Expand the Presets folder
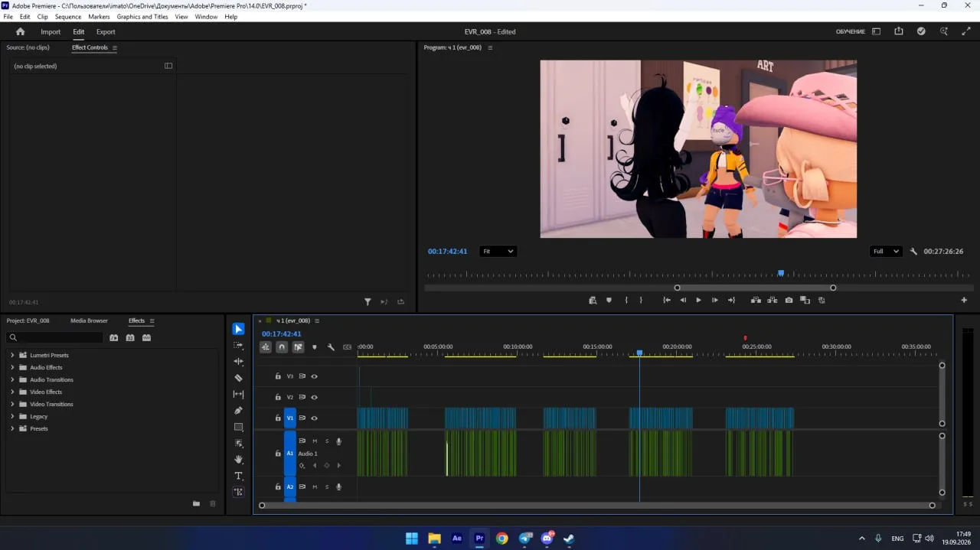The image size is (980, 550). pyautogui.click(x=12, y=428)
